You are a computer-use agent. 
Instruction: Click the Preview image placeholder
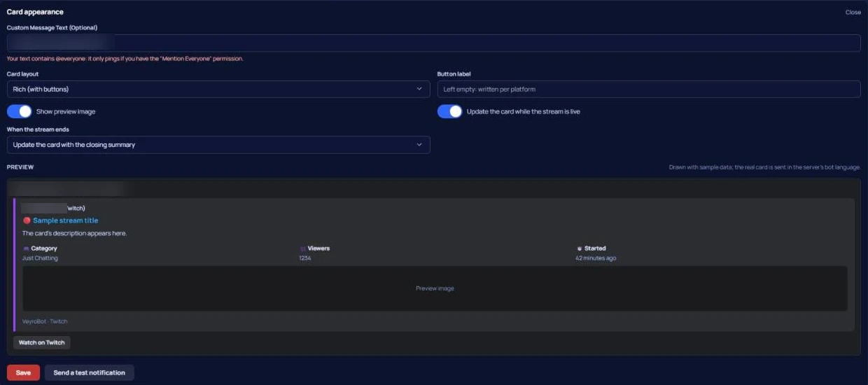435,288
